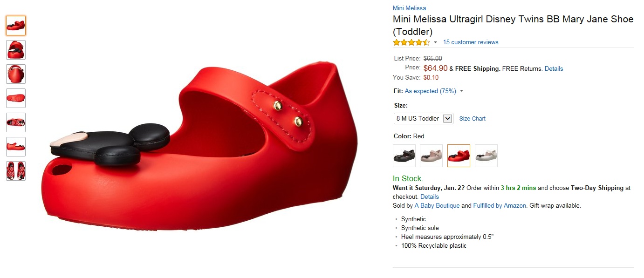The image size is (644, 278).
Task: Pick the red shoe color swatch
Action: (459, 156)
